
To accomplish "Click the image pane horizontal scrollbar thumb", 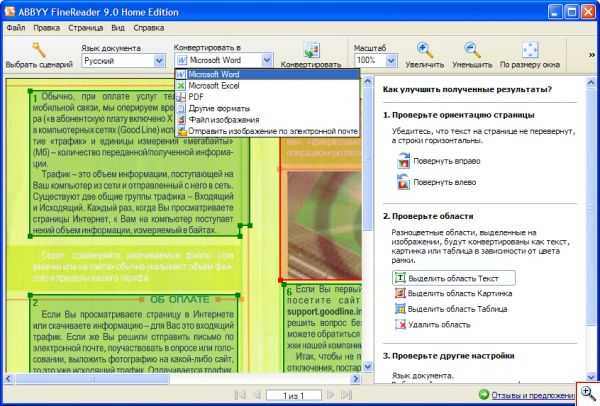I will (92, 379).
